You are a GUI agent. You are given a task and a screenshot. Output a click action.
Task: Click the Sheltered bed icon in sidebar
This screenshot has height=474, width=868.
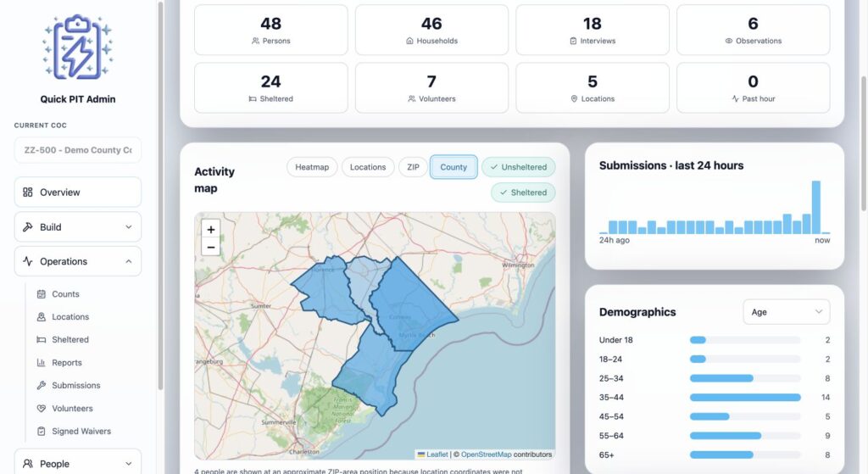(41, 339)
